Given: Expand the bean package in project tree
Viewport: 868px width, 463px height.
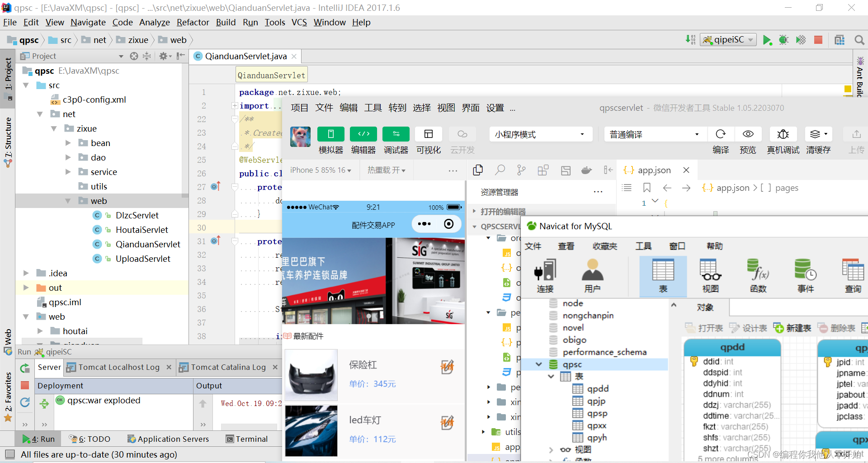Looking at the screenshot, I should click(68, 143).
